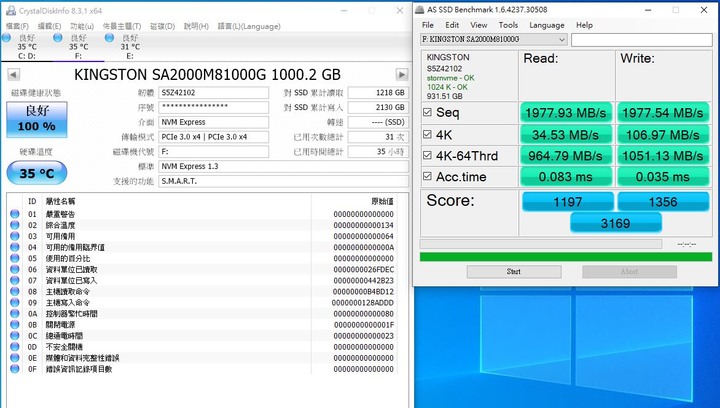Click status dot of attribute 04 row
Image resolution: width=720 pixels, height=408 pixels.
pos(15,247)
